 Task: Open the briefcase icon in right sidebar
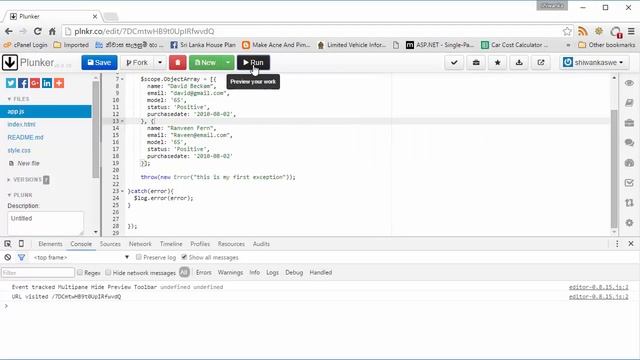(x=629, y=122)
